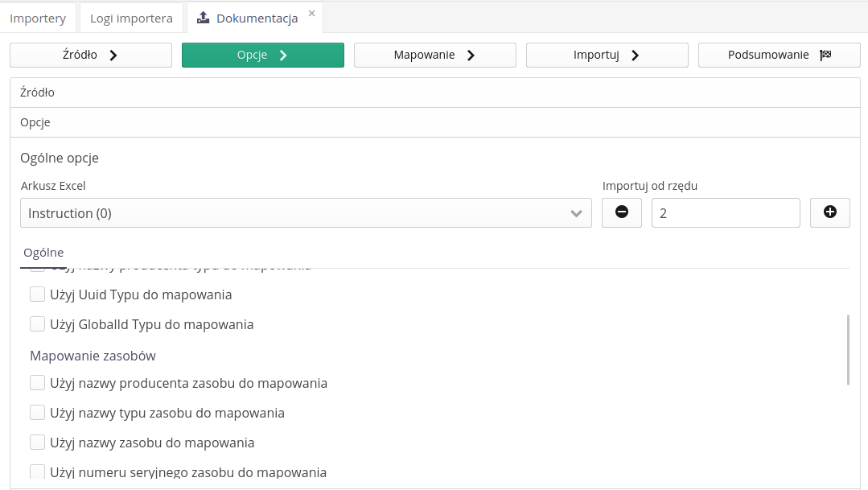Check 'Użyj nazwy producenta zasobu do mapowania'

click(x=37, y=383)
